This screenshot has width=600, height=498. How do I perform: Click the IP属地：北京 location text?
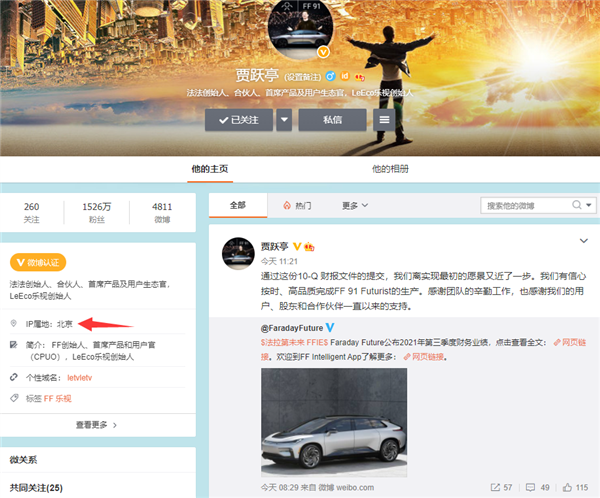(x=49, y=324)
